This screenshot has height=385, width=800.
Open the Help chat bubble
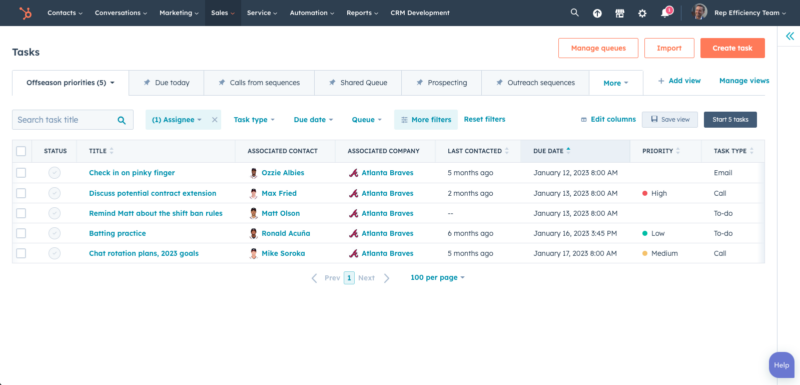[x=782, y=365]
